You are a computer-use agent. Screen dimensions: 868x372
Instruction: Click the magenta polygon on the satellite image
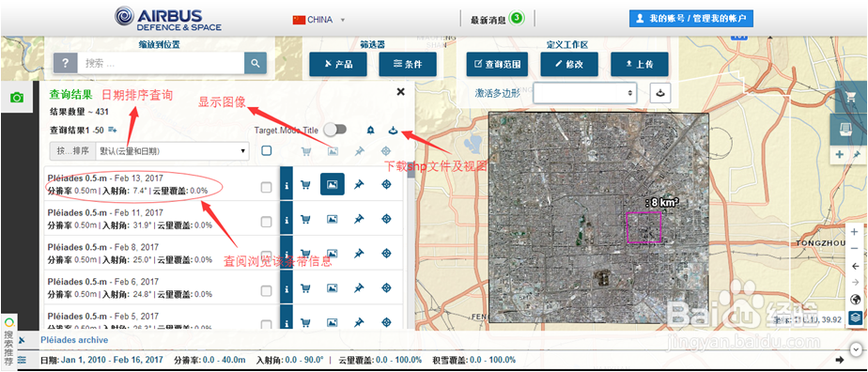(643, 227)
